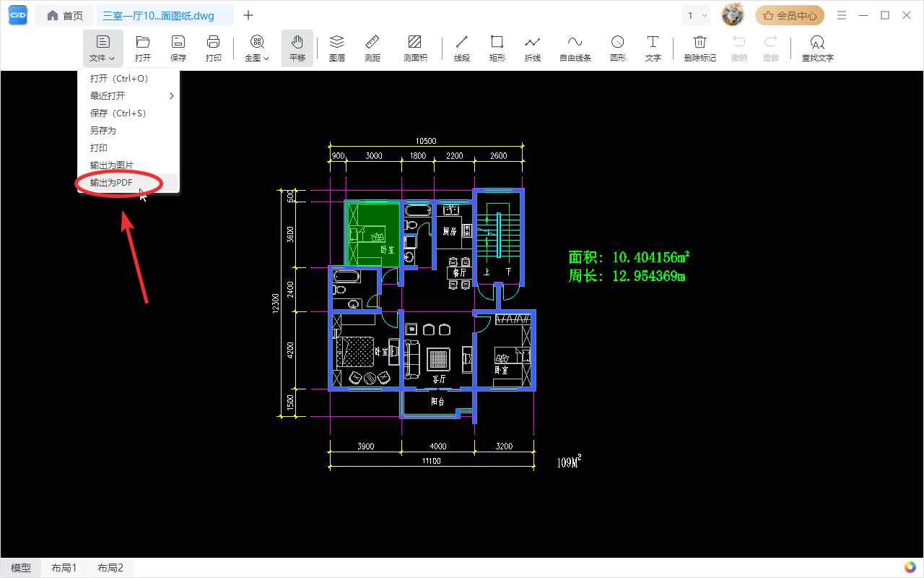Pick the 矩形 rectangle drawing tool
The height and width of the screenshot is (578, 924).
tap(497, 48)
